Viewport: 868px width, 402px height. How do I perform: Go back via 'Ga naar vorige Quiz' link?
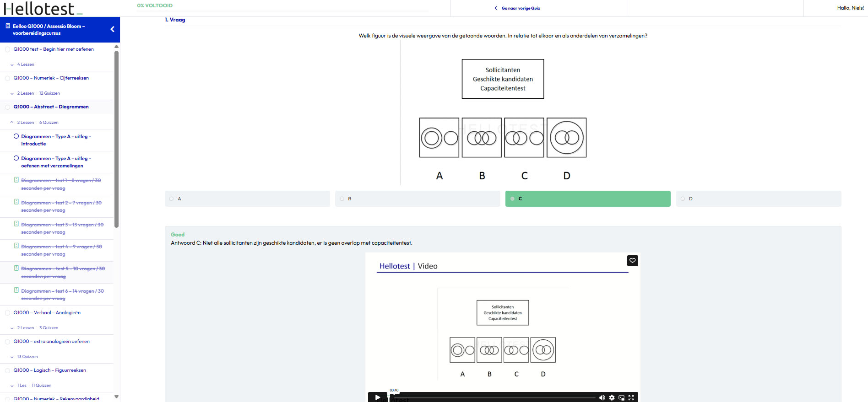[520, 8]
